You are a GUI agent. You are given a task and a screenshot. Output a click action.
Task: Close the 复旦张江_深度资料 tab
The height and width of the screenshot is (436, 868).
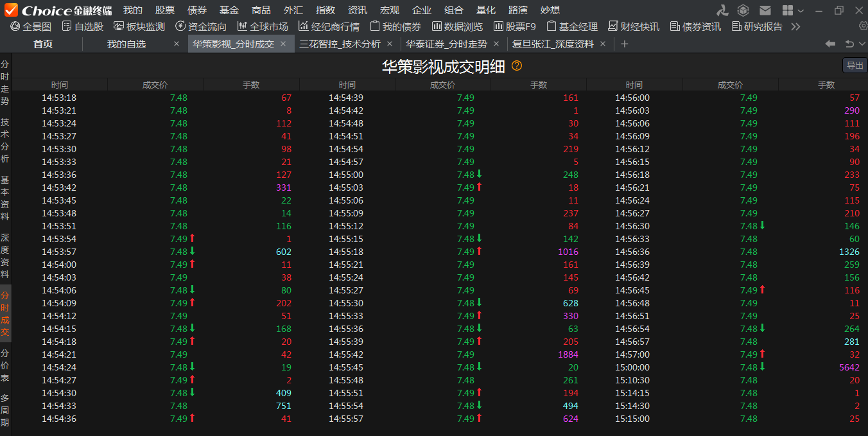click(x=602, y=44)
